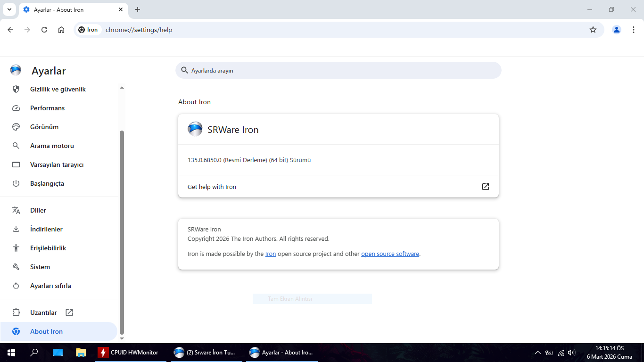This screenshot has height=362, width=644.
Task: Go forward with the forward arrow
Action: tap(27, 30)
